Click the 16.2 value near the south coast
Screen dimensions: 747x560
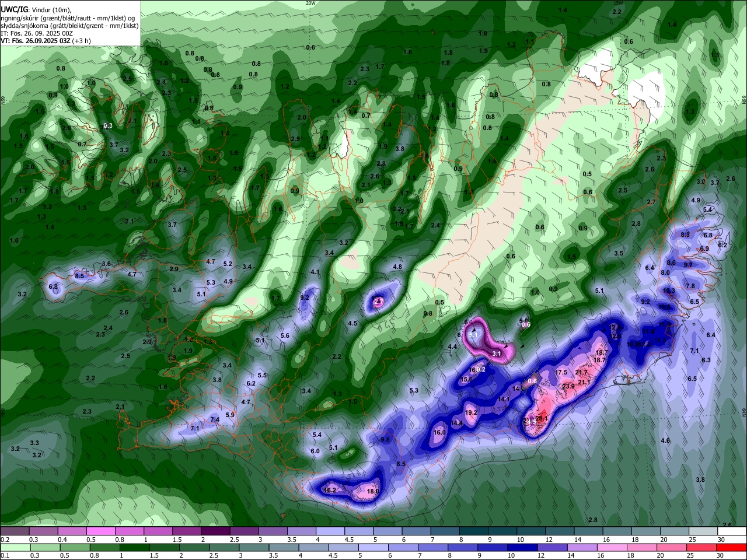point(330,490)
